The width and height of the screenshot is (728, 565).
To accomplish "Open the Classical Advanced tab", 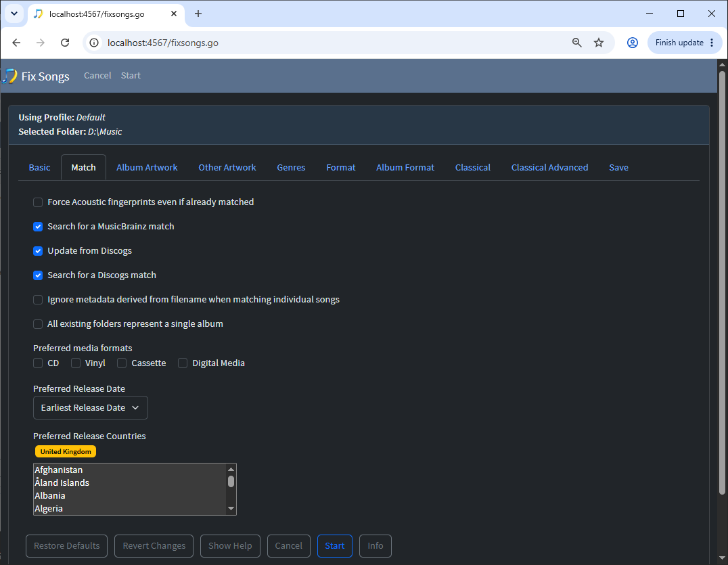I will coord(549,168).
